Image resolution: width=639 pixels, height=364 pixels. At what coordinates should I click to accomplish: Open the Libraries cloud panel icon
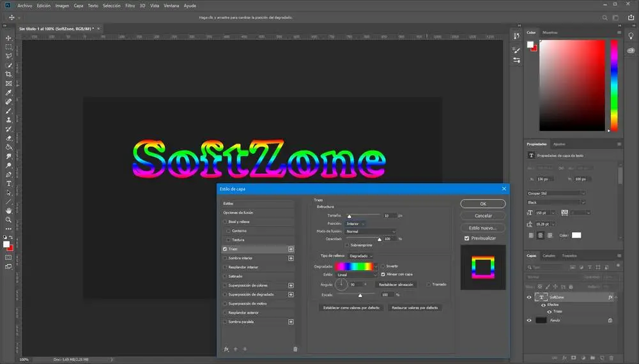coord(631,50)
